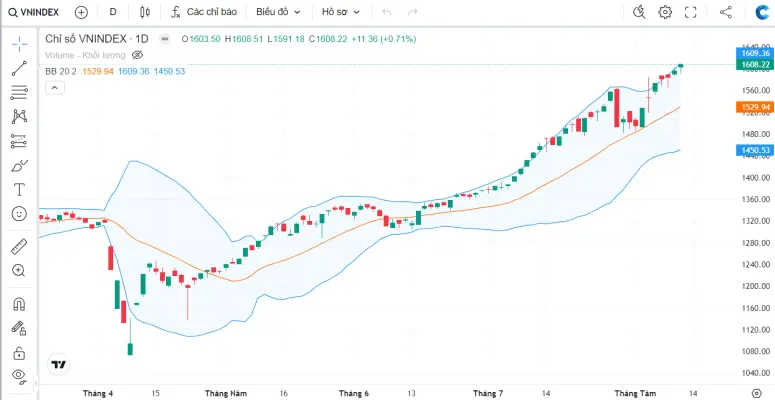Screen dimensions: 775x400
Task: Select the ruler measure tool
Action: [x=19, y=245]
